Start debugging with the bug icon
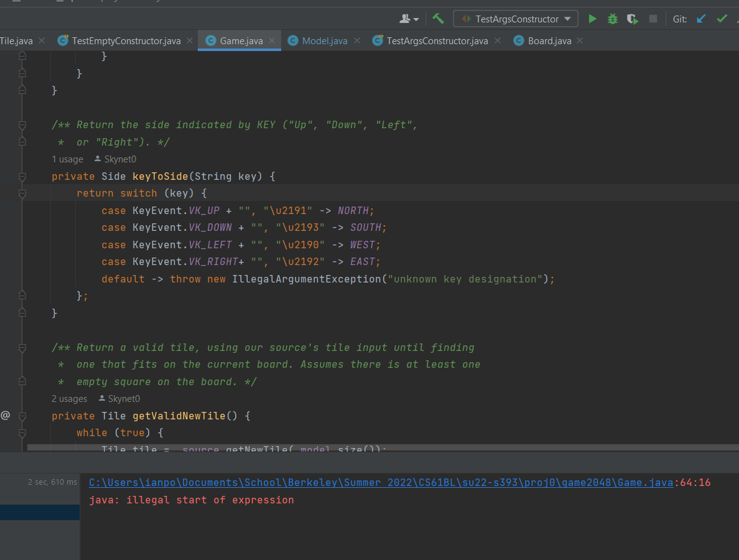The width and height of the screenshot is (739, 560). tap(613, 19)
